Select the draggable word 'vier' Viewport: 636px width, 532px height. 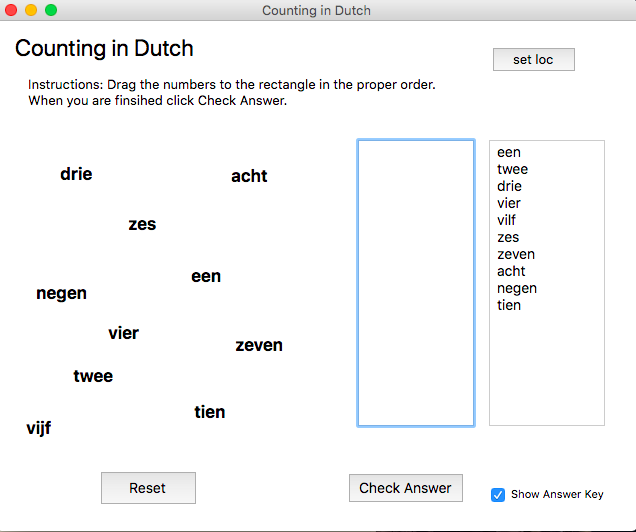(123, 333)
